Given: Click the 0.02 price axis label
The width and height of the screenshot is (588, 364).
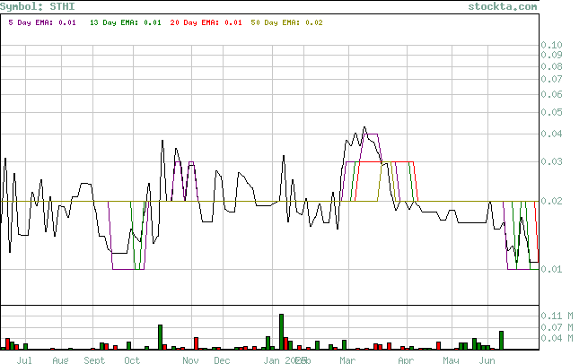Looking at the screenshot, I should point(551,201).
